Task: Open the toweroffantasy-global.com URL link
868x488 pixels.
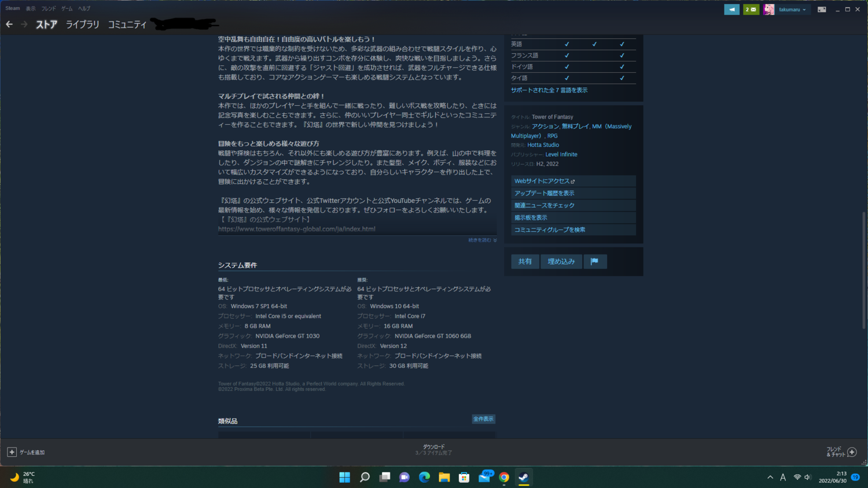Action: click(297, 229)
